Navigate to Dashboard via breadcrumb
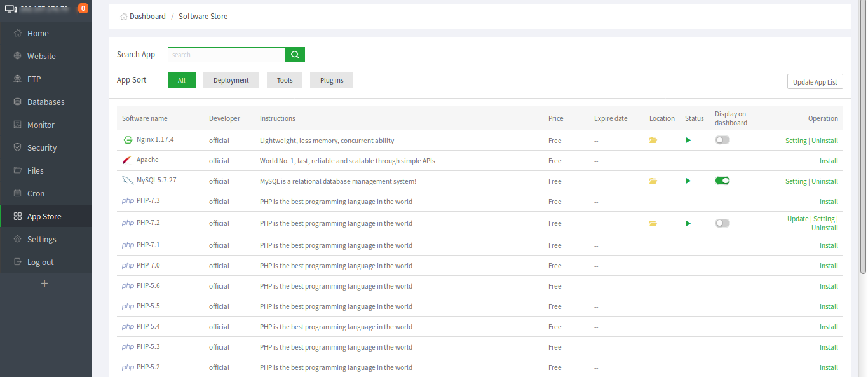868x377 pixels. [147, 16]
